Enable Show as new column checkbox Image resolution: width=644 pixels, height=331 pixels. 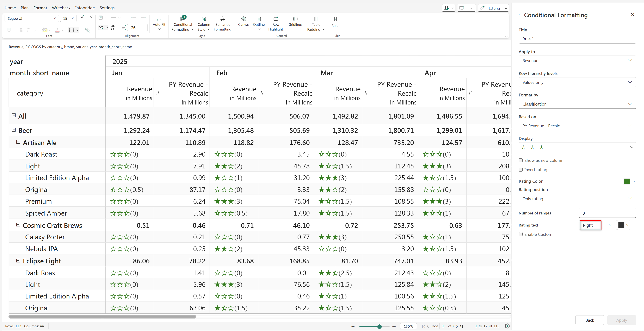click(x=521, y=160)
